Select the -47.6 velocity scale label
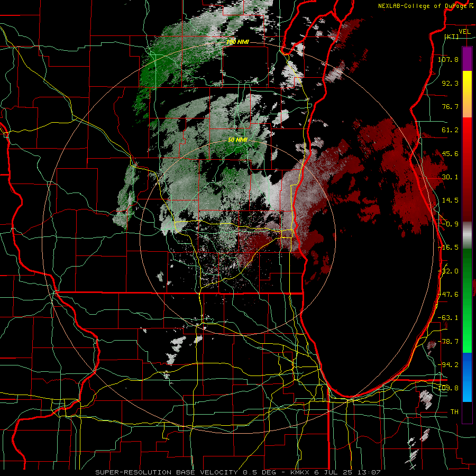Screen dimensions: 476x476 [449, 295]
